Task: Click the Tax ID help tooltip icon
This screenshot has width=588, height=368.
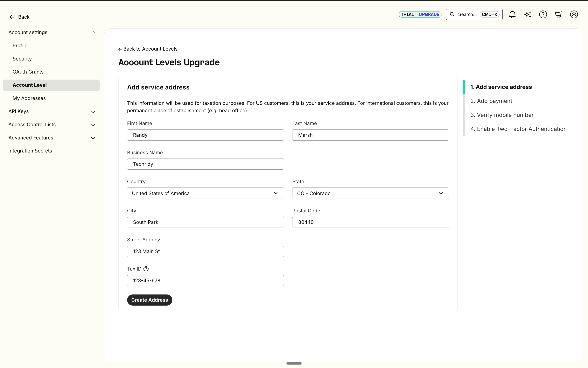Action: pos(146,269)
